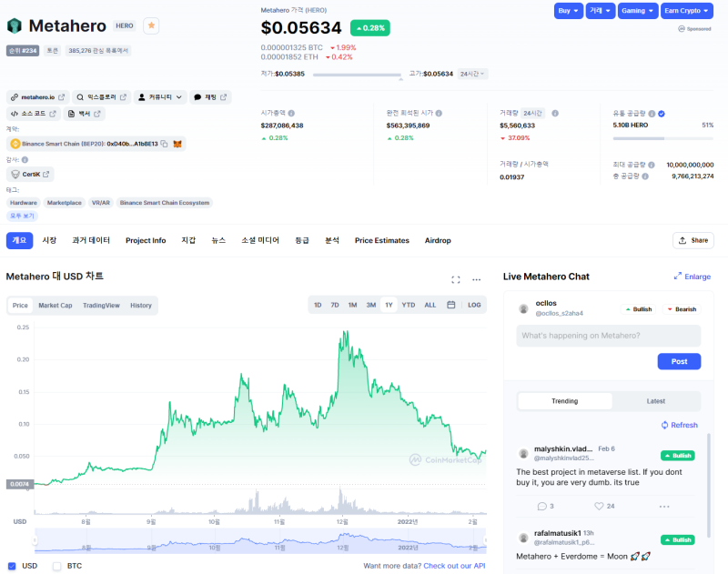The image size is (728, 574).
Task: Click the info icon next to 시가총액
Action: pyautogui.click(x=291, y=113)
